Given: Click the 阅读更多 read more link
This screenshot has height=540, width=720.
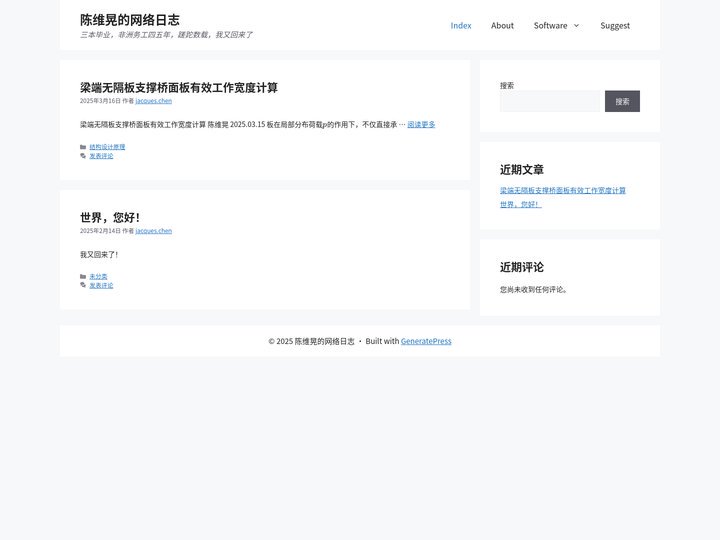Looking at the screenshot, I should point(421,124).
